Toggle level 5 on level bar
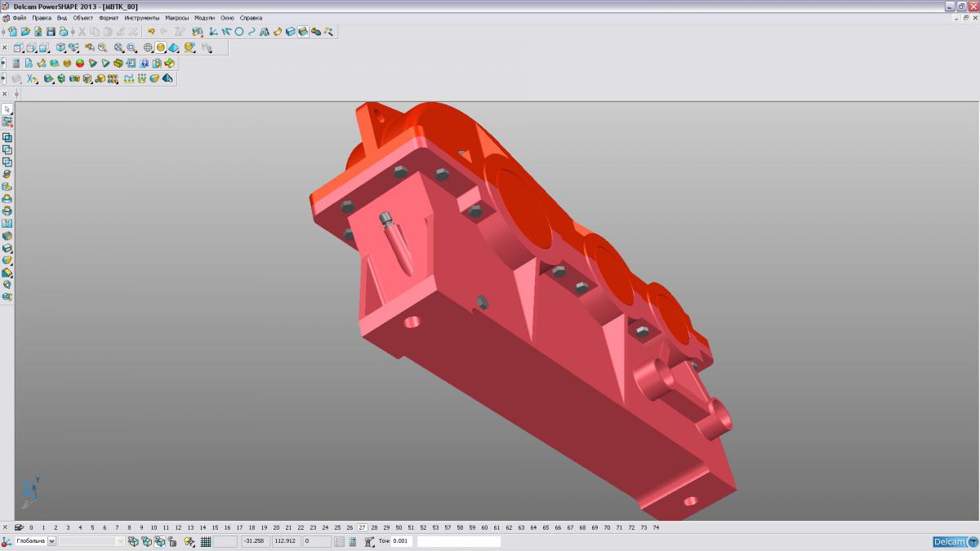The height and width of the screenshot is (551, 980). click(92, 527)
